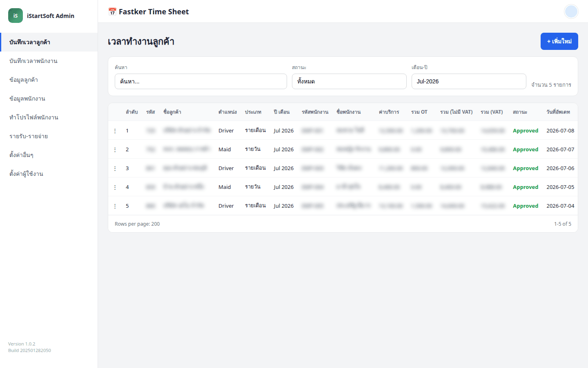Viewport: 588px width, 368px height.
Task: Click รายเดือน type in row 1
Action: tap(255, 130)
